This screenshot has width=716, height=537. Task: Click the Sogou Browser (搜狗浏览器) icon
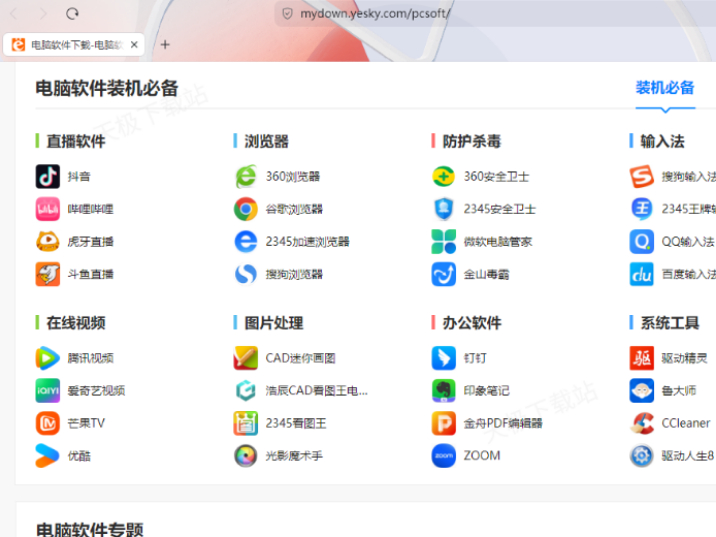coord(246,274)
